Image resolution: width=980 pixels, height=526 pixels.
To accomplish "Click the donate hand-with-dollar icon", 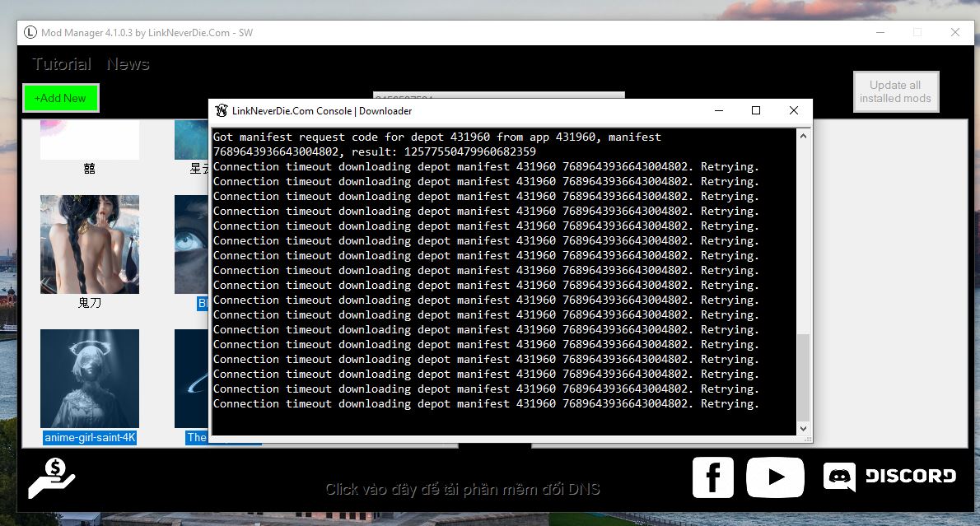I will 51,479.
